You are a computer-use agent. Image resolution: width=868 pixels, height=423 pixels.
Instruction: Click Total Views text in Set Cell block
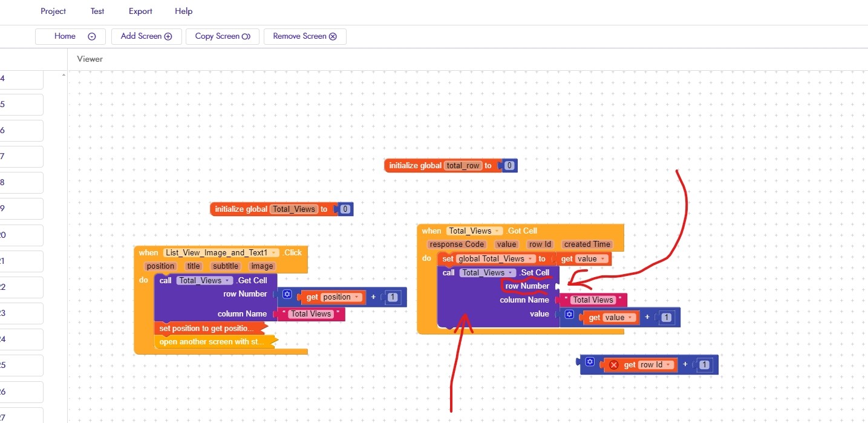pos(593,300)
